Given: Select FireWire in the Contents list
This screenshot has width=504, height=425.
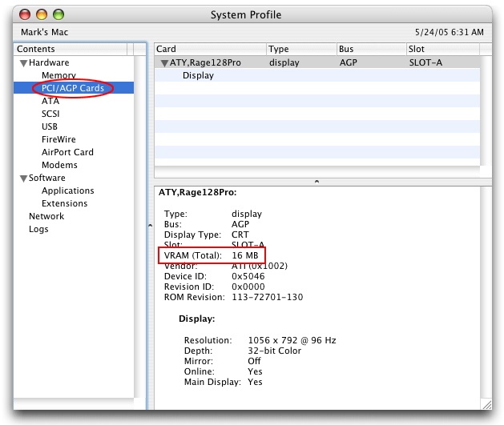Looking at the screenshot, I should 58,139.
